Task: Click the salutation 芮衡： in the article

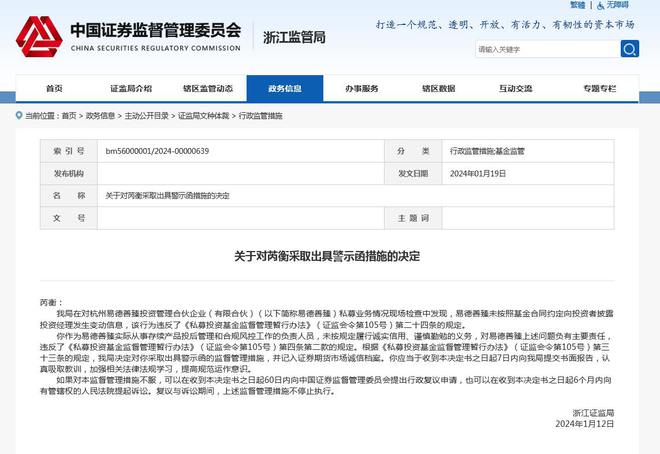Action: [51, 302]
